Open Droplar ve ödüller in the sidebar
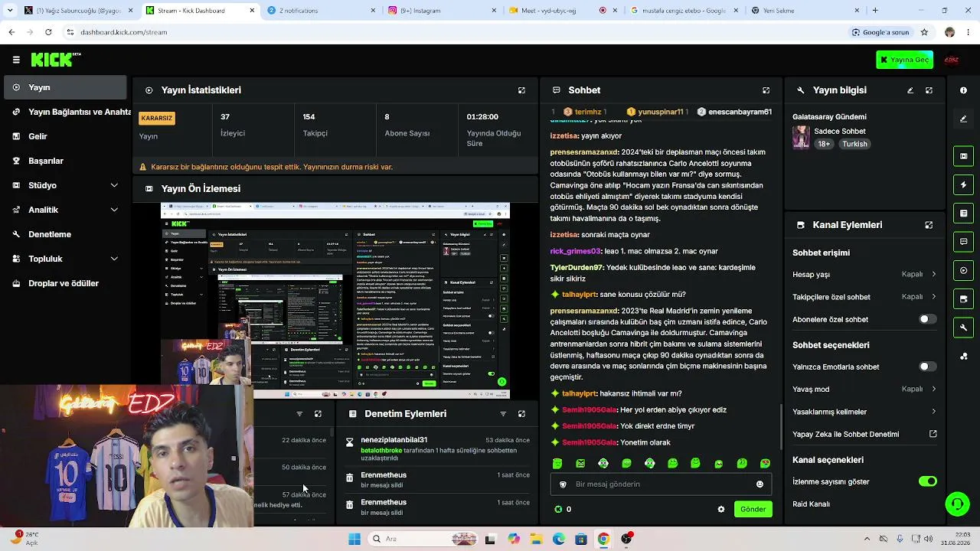The height and width of the screenshot is (551, 980). point(65,283)
